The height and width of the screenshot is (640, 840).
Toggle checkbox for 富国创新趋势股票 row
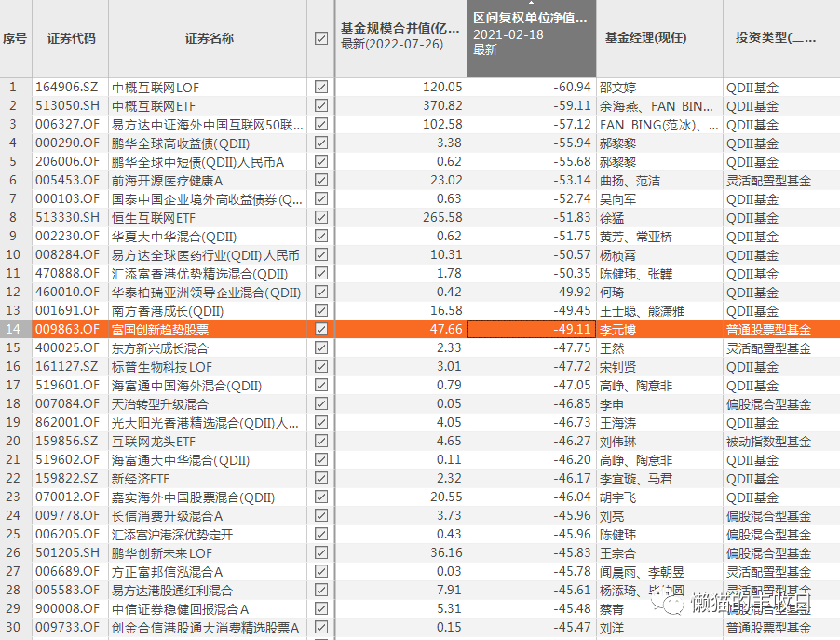pyautogui.click(x=321, y=329)
